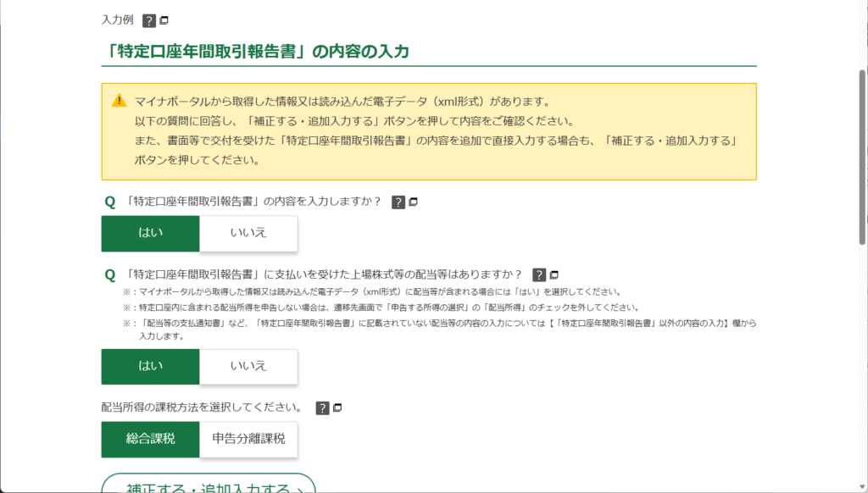Viewport: 868px width, 493px height.
Task: Open help for 入力例
Action: click(149, 20)
